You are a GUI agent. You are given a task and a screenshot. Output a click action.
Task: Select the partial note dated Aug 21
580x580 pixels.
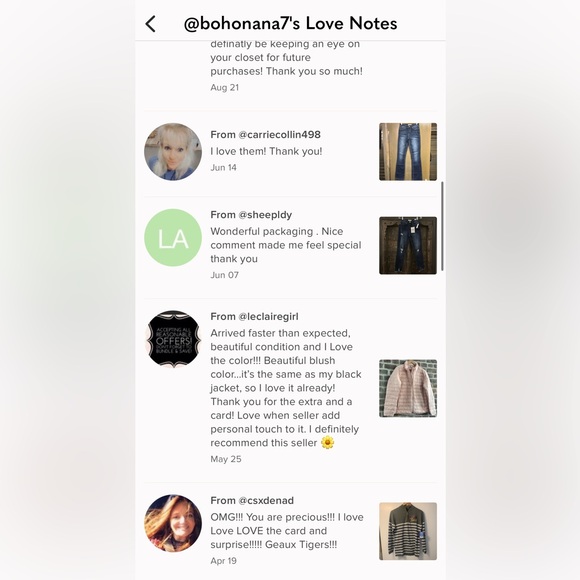287,64
